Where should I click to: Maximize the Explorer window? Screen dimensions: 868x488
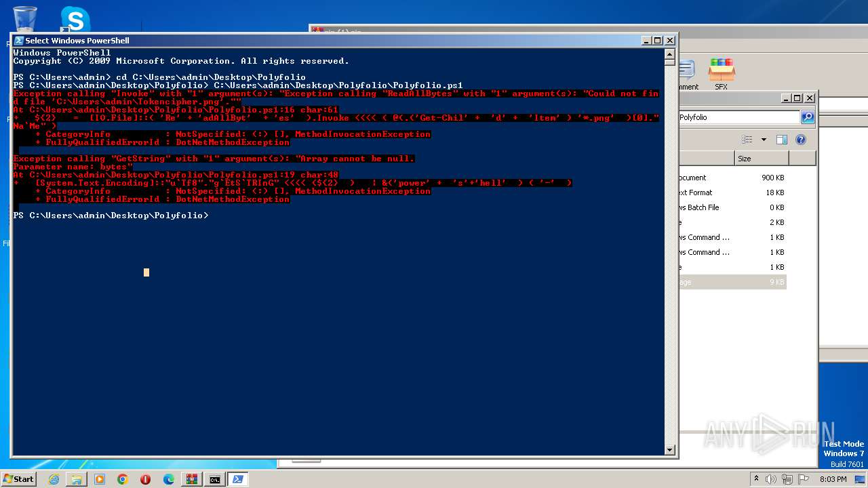[797, 98]
